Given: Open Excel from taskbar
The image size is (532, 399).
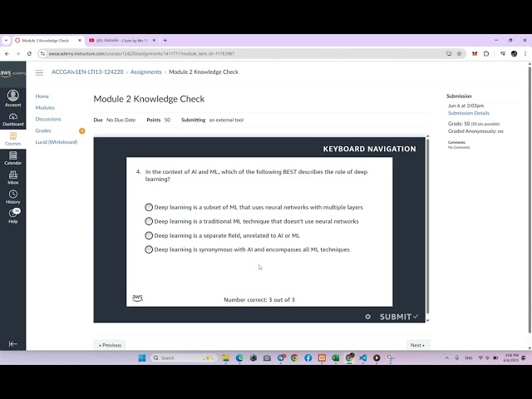Looking at the screenshot, I should [336, 358].
